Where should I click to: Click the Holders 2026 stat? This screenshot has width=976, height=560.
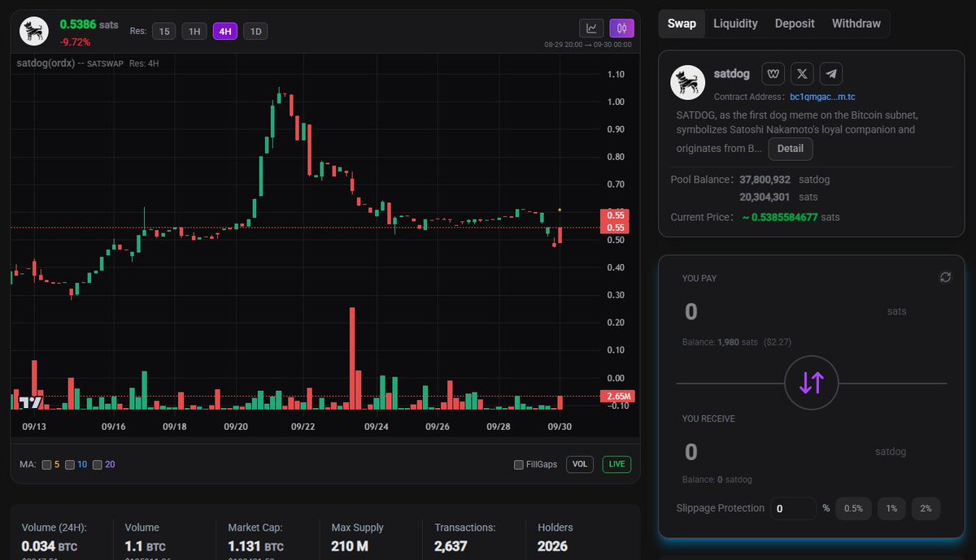tap(555, 540)
